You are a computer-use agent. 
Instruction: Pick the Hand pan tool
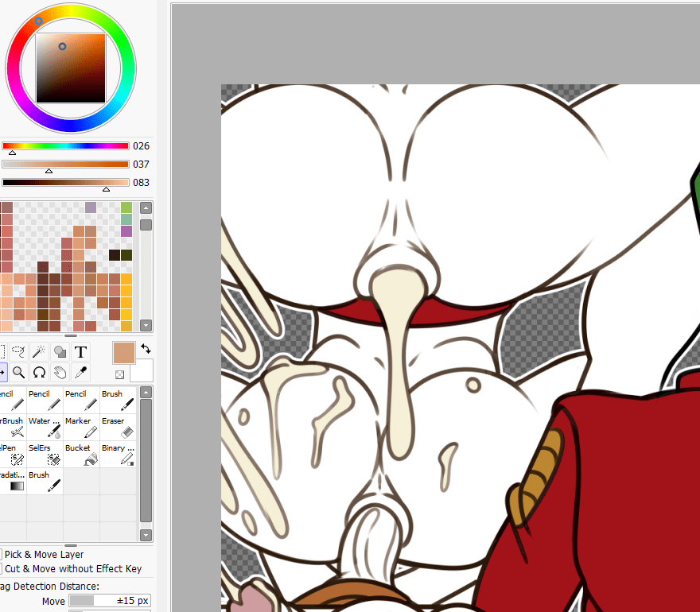click(x=60, y=372)
